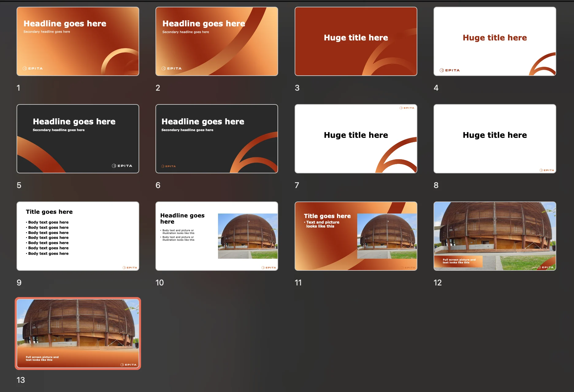The image size is (574, 392).
Task: Select slide 8 plain white title thumbnail
Action: coord(495,139)
